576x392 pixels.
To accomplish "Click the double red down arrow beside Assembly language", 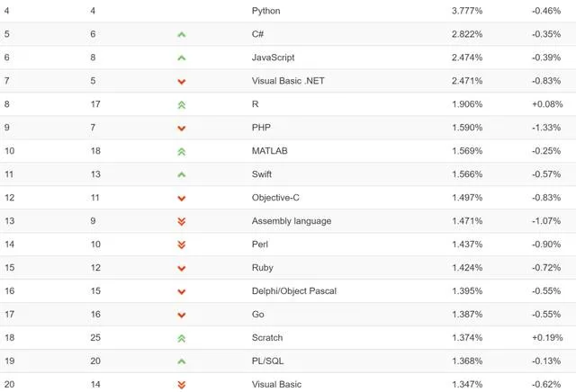I will point(182,221).
